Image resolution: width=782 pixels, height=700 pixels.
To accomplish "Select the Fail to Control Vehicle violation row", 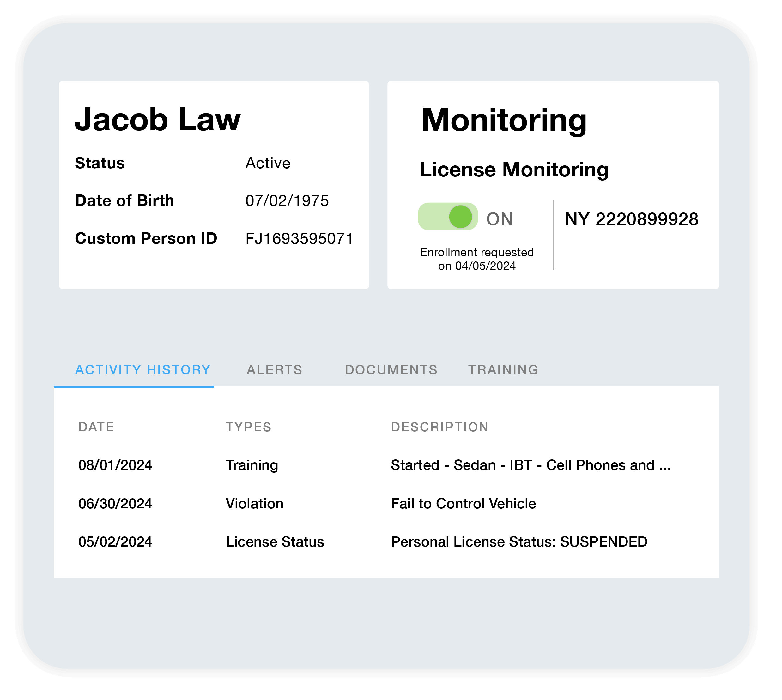I will click(463, 504).
